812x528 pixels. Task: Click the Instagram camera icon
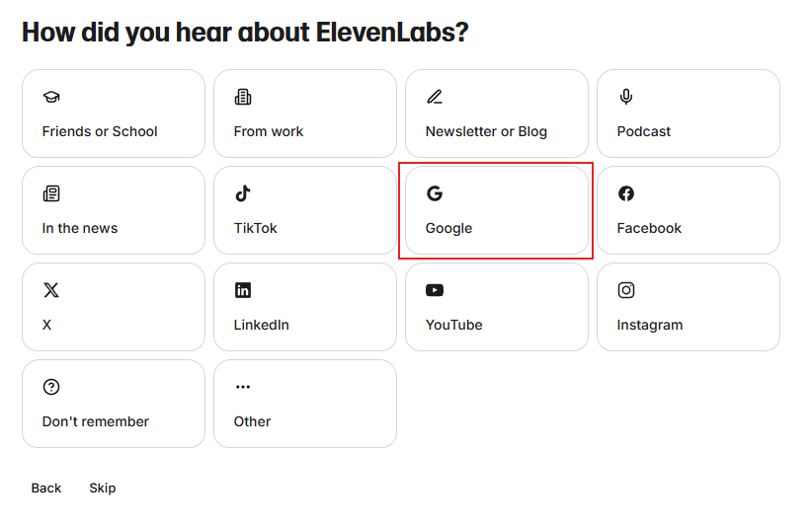(626, 290)
